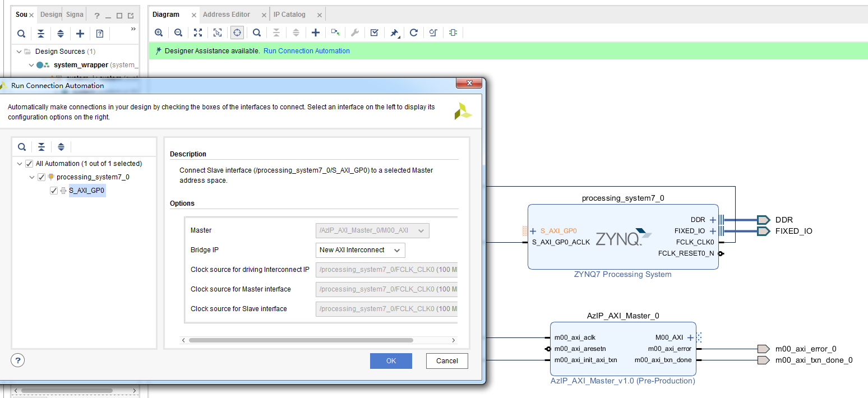The height and width of the screenshot is (398, 868).
Task: Click the Clock source for Master interface field
Action: (386, 289)
